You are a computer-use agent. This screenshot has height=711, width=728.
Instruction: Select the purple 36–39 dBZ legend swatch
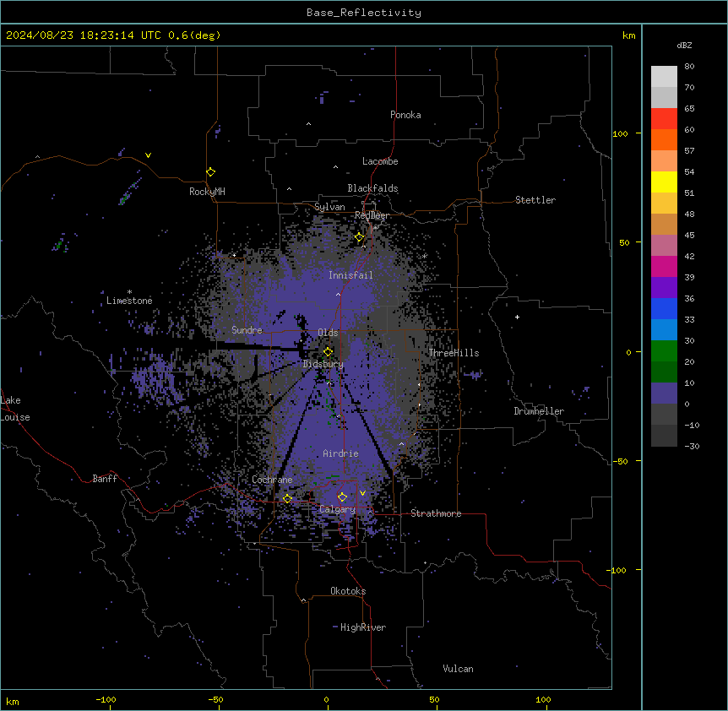(x=664, y=288)
